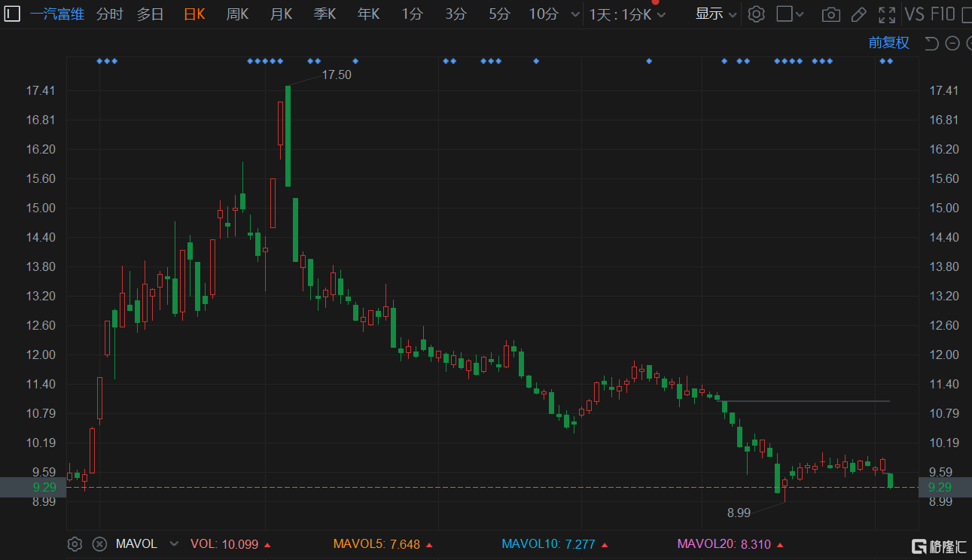Viewport: 972px width, 560px height.
Task: Open the 1天:1分K period dropdown
Action: [x=627, y=14]
